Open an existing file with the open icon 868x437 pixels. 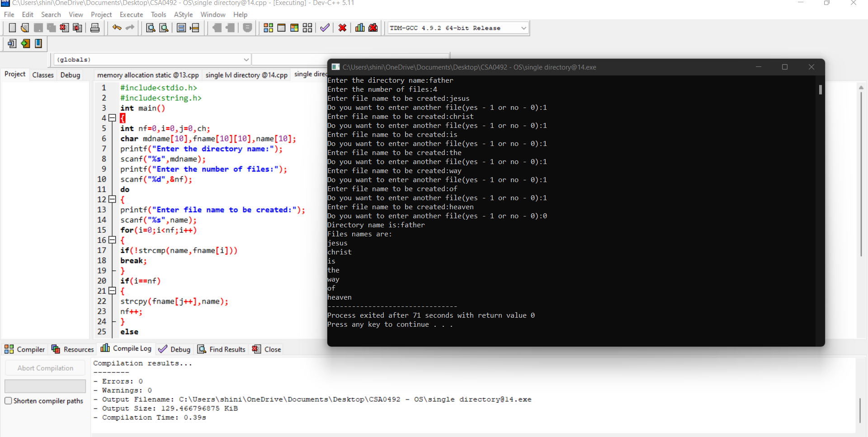tap(24, 28)
